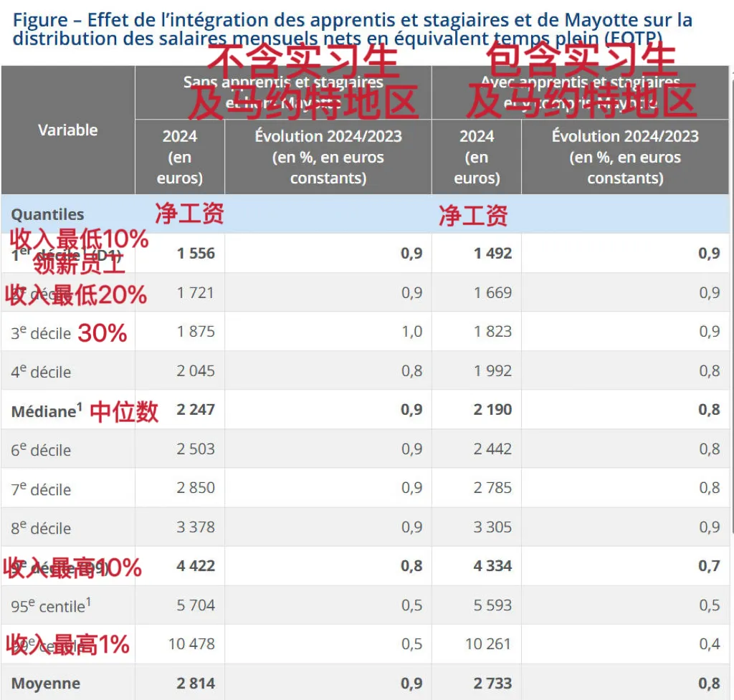Click the figure title starting with 'Figure – Effet'

(x=353, y=29)
